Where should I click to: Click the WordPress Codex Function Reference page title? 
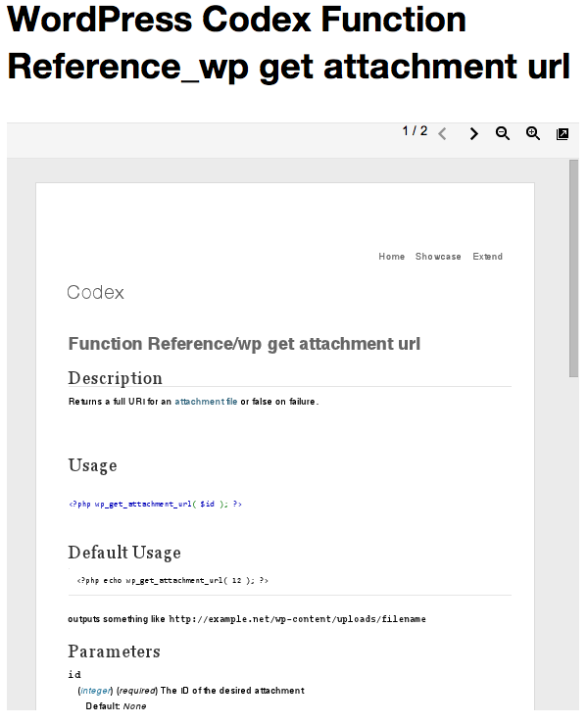[289, 43]
